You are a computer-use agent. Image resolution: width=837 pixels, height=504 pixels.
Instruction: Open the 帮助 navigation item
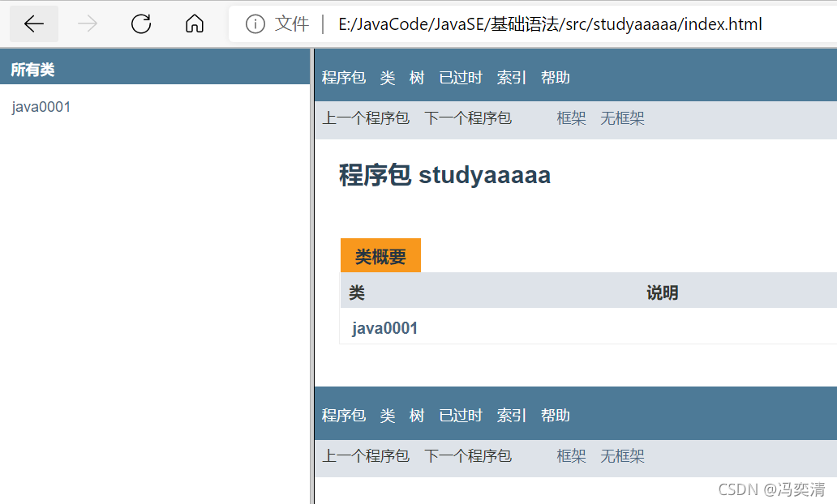click(555, 77)
